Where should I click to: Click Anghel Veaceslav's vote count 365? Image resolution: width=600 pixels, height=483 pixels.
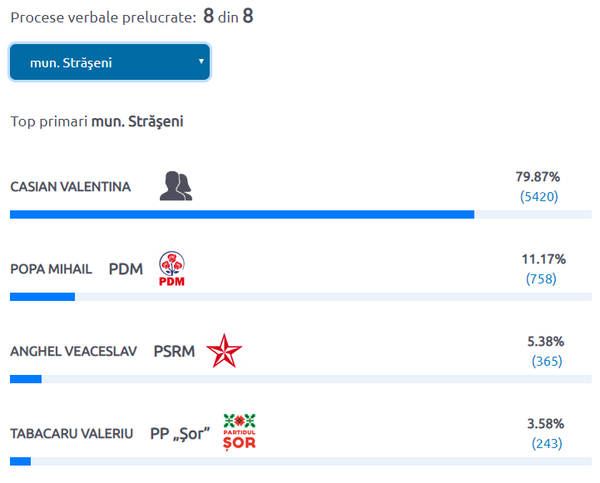click(x=546, y=360)
